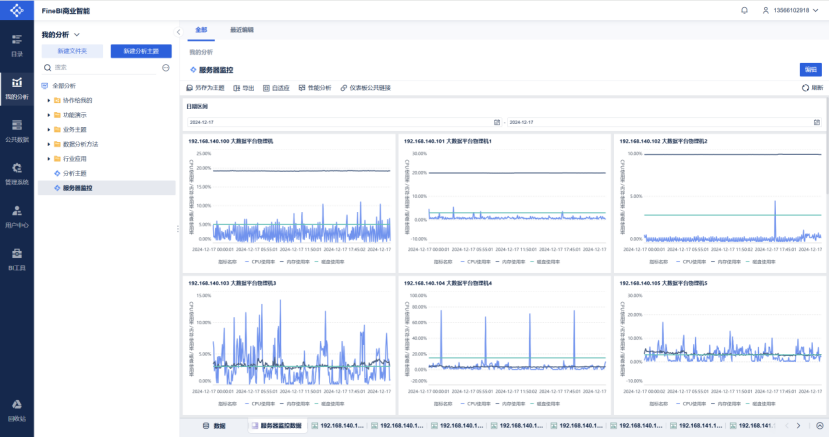Open the 目录 directory sidebar icon
Image resolution: width=830 pixels, height=437 pixels.
(17, 45)
